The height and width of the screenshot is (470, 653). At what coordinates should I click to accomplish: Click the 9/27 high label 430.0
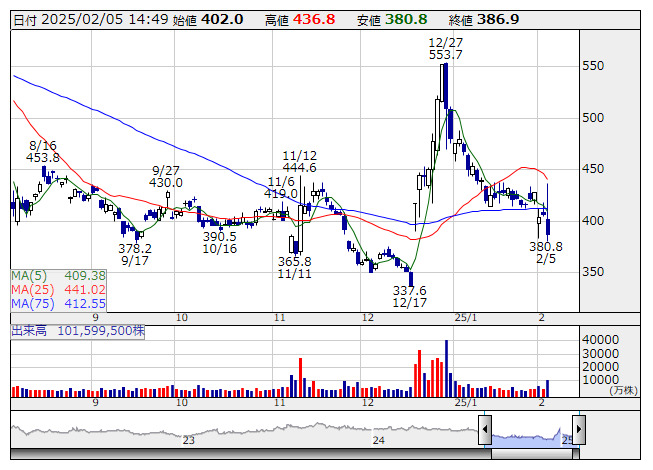point(166,183)
